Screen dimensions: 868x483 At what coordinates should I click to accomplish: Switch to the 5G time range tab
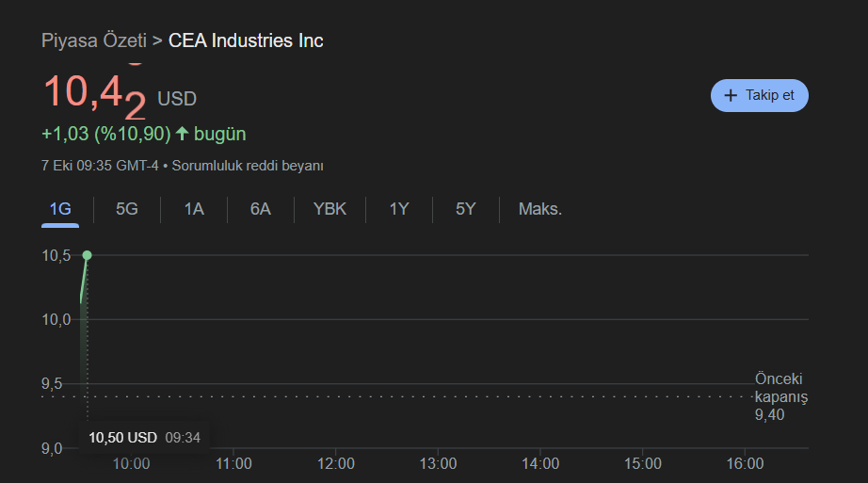coord(127,209)
